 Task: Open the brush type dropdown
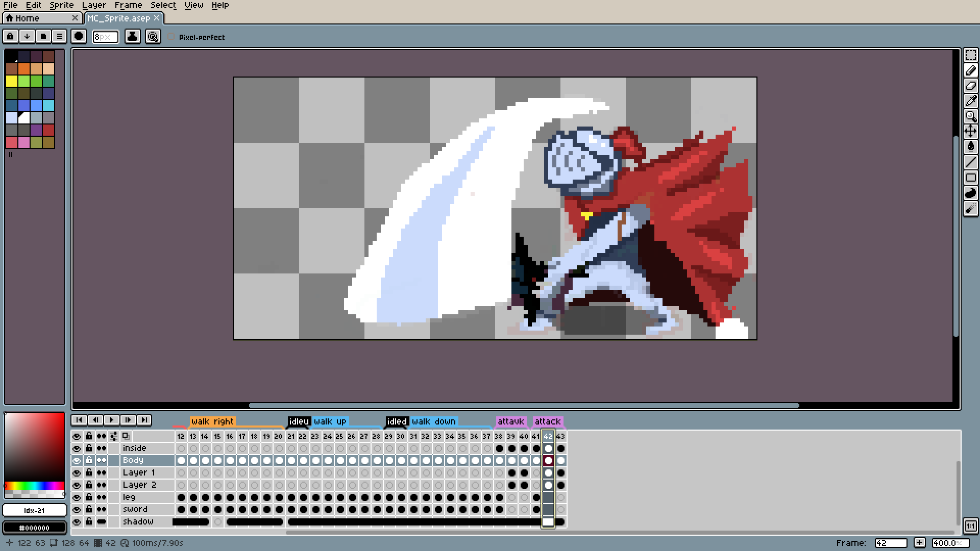coord(78,36)
